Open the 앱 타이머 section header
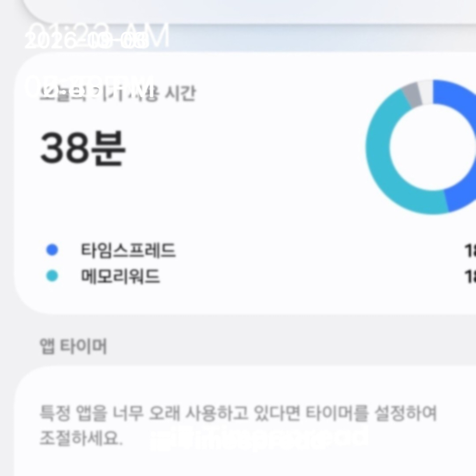 (73, 346)
